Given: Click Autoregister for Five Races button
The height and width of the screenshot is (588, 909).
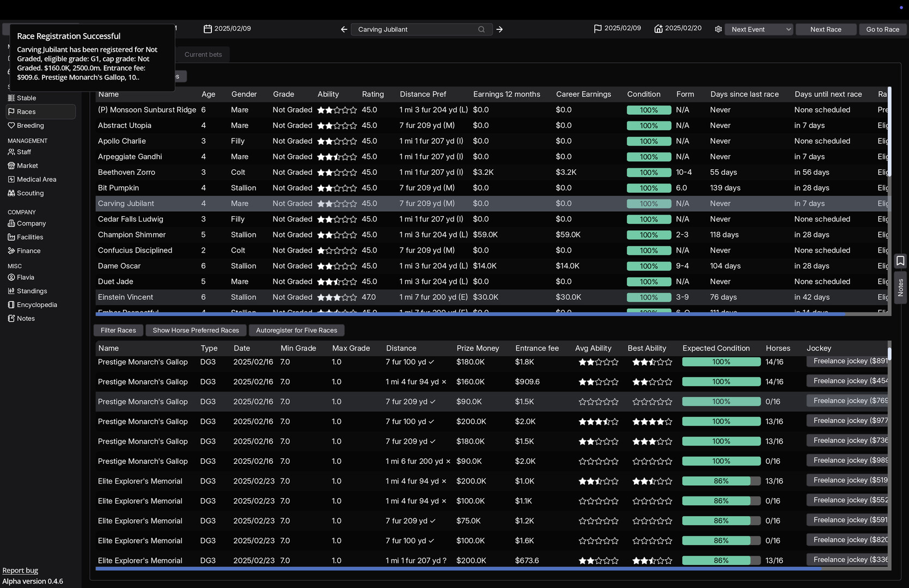Looking at the screenshot, I should tap(296, 330).
